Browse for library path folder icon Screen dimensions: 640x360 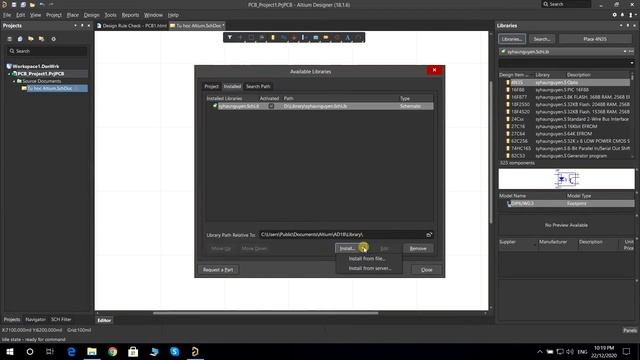(x=429, y=235)
